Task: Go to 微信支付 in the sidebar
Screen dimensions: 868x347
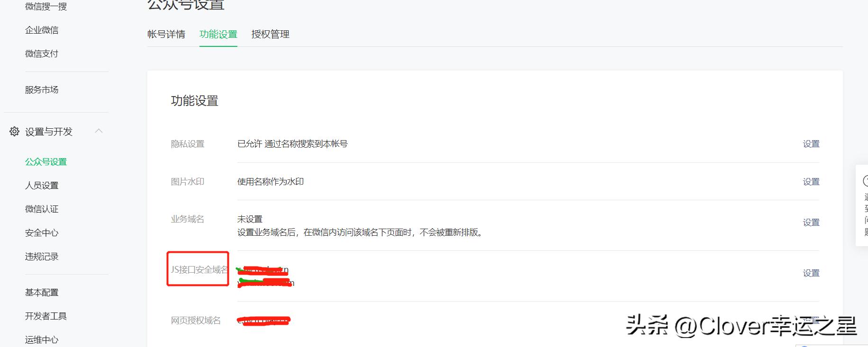Action: coord(42,53)
